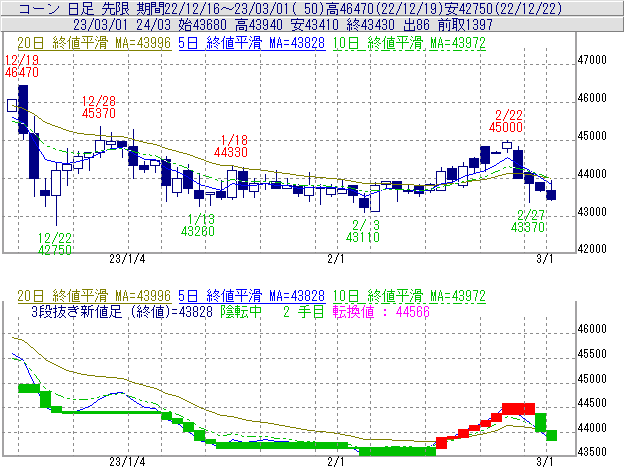The width and height of the screenshot is (624, 475).
Task: Click the 2/3 low label 43110
Action: 363,238
